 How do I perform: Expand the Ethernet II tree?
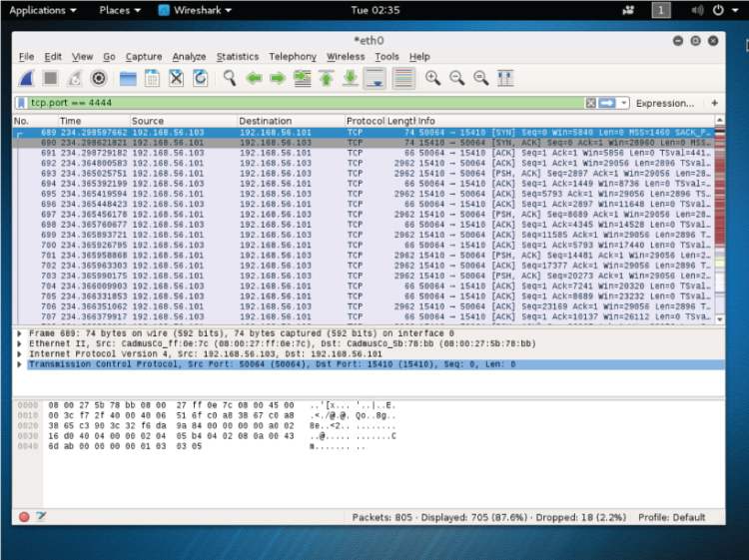pos(19,343)
